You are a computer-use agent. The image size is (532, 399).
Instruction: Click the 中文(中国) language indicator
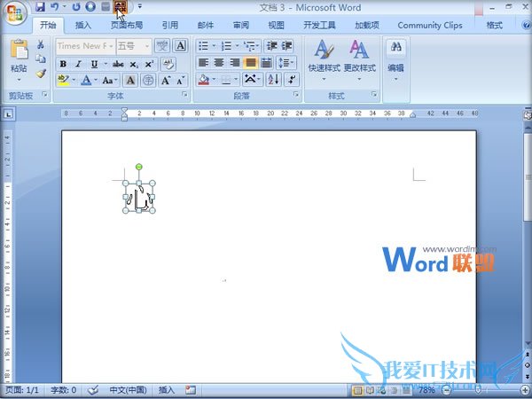coord(128,390)
